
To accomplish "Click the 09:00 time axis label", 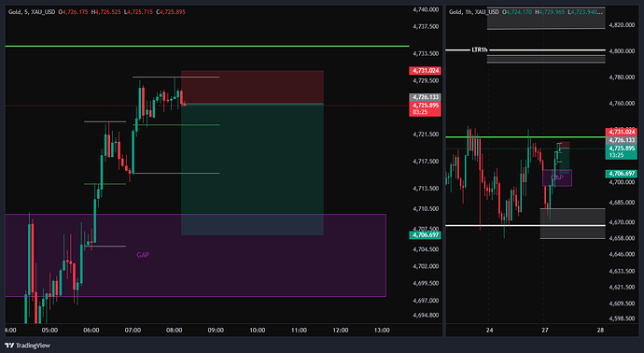I will coord(216,330).
